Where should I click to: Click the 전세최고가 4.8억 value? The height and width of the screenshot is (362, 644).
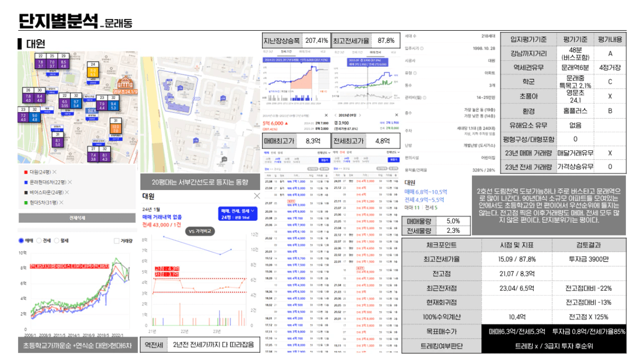pyautogui.click(x=383, y=141)
